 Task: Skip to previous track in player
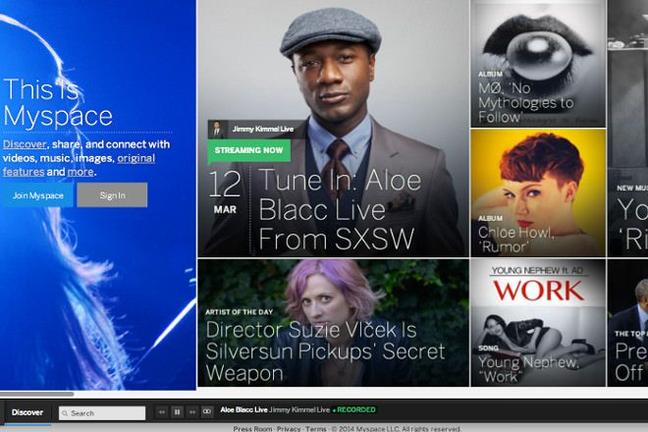pyautogui.click(x=162, y=412)
